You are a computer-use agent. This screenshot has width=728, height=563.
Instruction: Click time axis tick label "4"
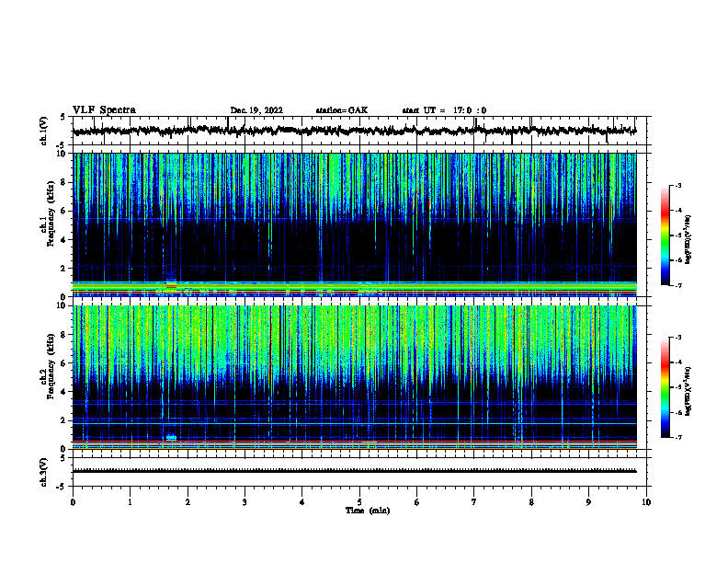coord(302,502)
